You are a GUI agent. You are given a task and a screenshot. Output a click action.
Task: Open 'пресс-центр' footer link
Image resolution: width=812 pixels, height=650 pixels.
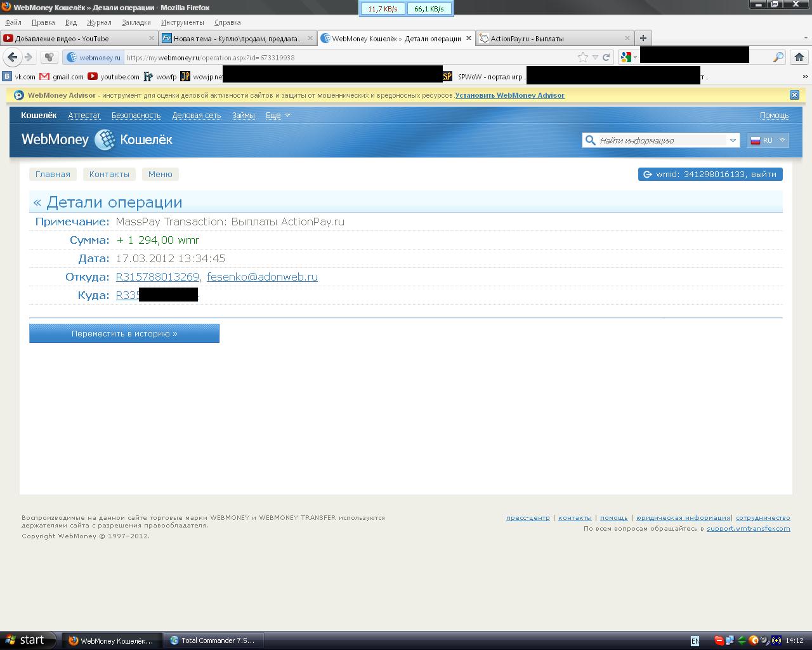point(528,518)
